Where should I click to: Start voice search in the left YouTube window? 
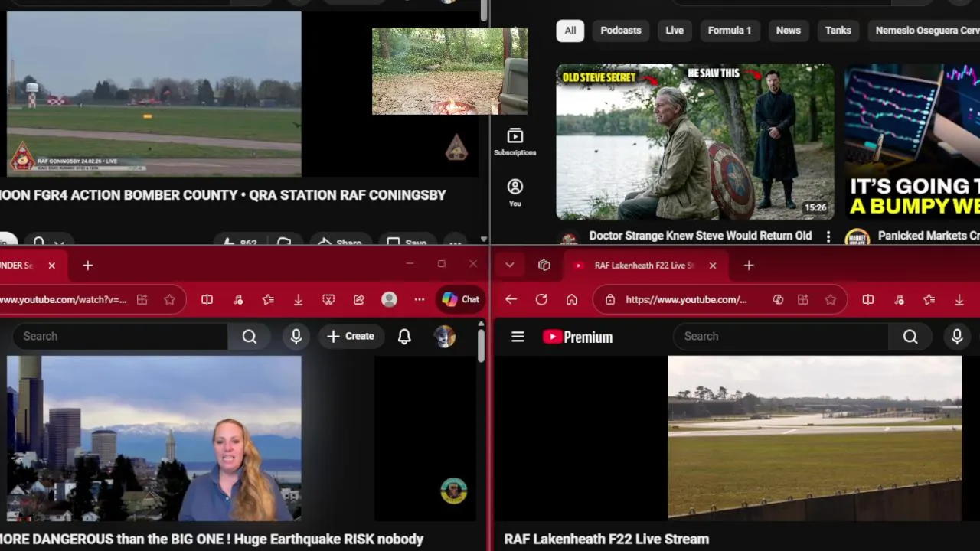pyautogui.click(x=296, y=337)
